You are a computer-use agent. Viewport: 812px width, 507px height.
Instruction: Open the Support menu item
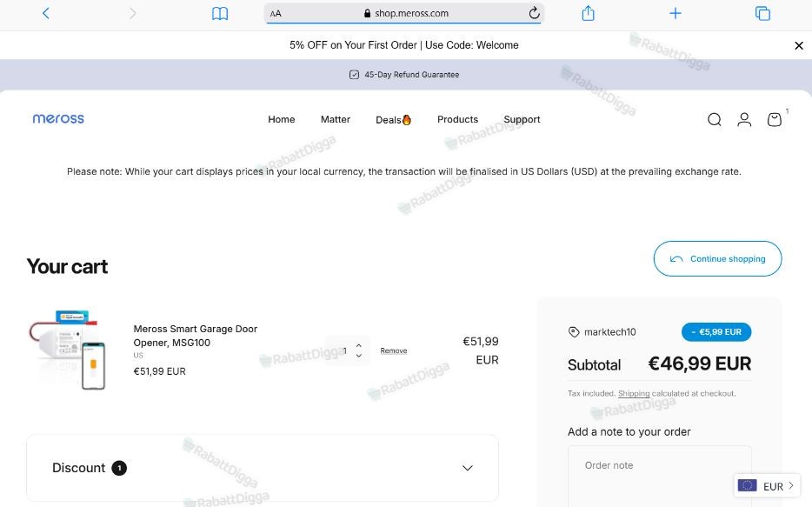[x=522, y=120]
